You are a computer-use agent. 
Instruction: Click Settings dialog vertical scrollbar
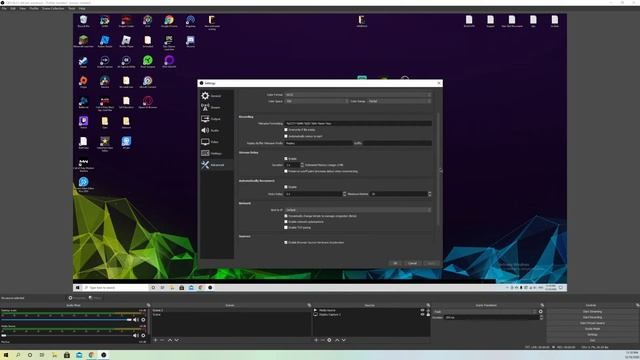pos(438,168)
